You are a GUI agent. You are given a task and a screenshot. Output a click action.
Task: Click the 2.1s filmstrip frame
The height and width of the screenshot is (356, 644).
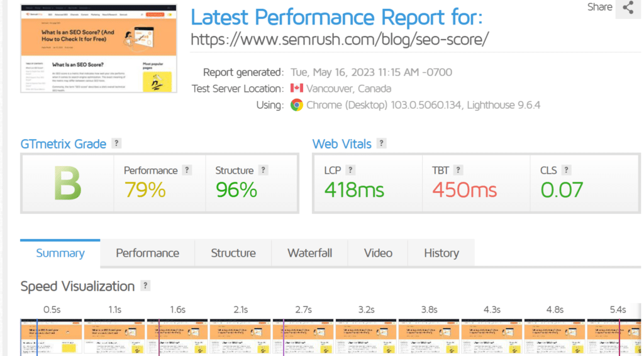tap(240, 338)
